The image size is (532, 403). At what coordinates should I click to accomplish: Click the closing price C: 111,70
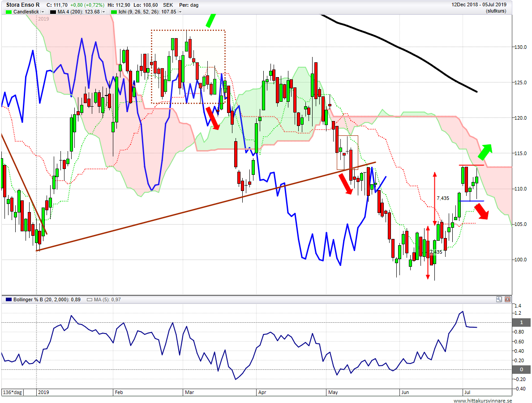pyautogui.click(x=57, y=5)
